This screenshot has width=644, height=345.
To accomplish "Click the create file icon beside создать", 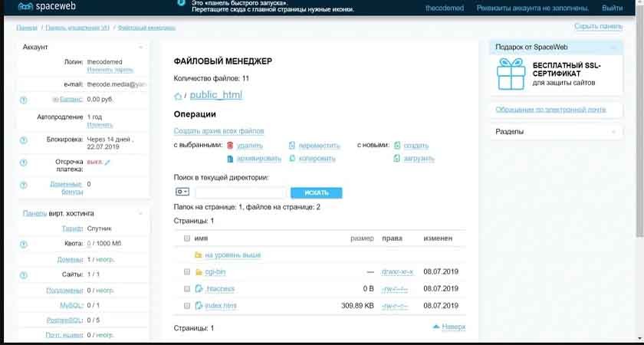I will click(397, 146).
